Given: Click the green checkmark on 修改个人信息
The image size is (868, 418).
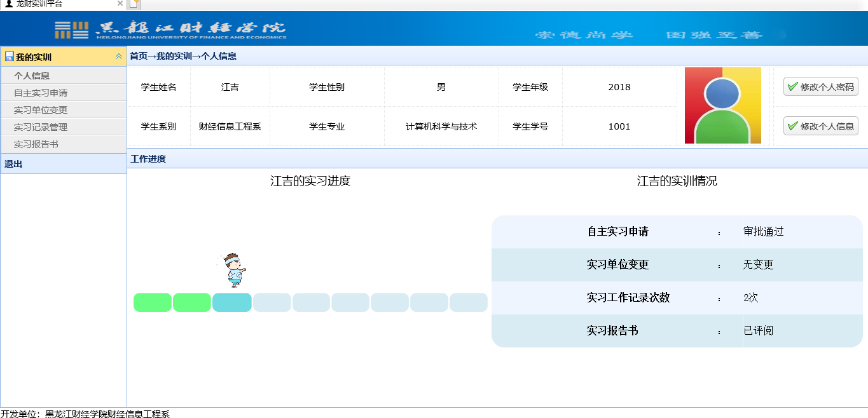Looking at the screenshot, I should point(792,126).
